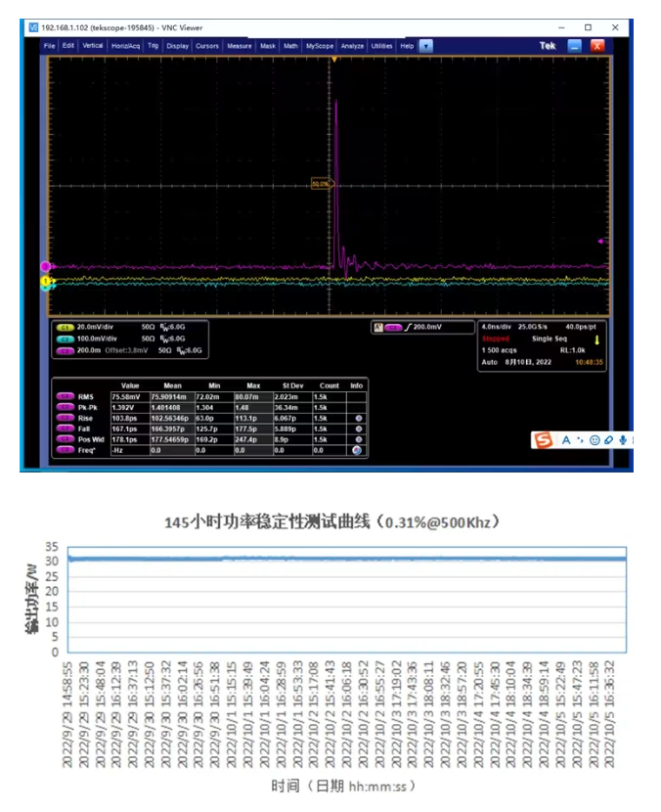Minimize the oscilloscope application with blue button
The height and width of the screenshot is (812, 661).
click(575, 46)
